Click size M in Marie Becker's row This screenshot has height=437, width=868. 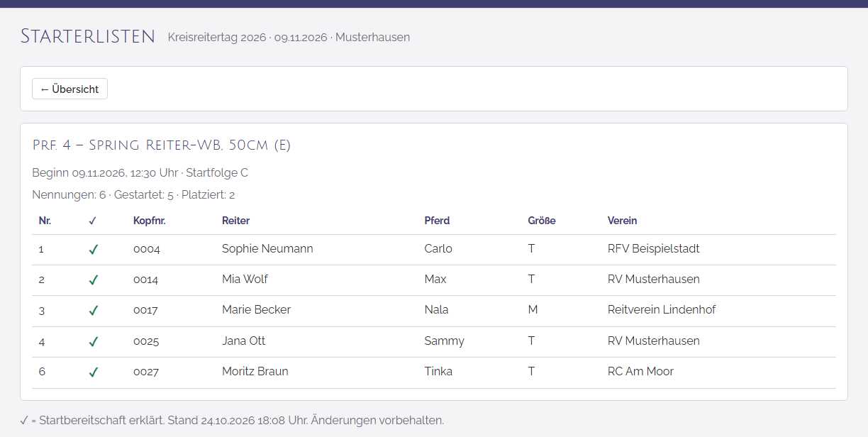click(533, 310)
